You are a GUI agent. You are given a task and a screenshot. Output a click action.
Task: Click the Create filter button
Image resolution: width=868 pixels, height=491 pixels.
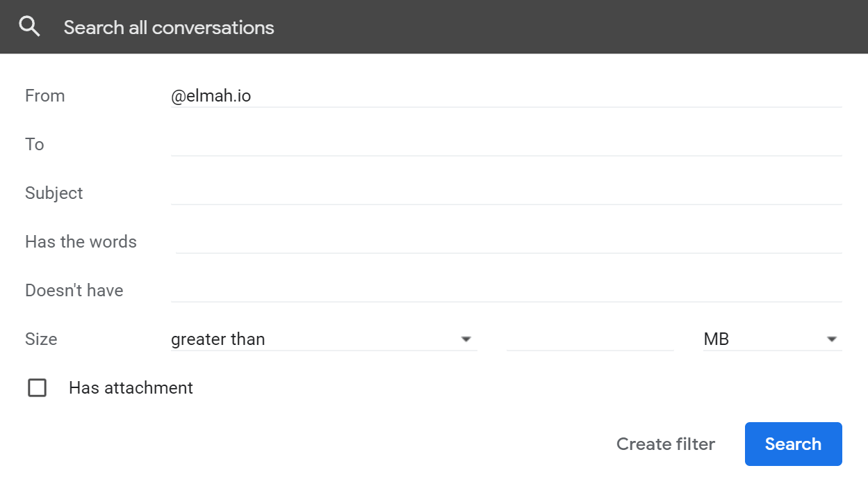[x=666, y=444]
